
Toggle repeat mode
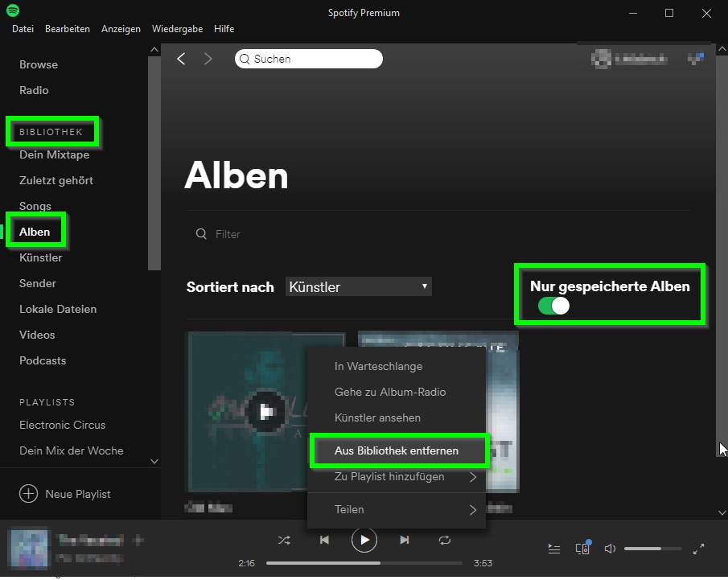click(x=444, y=540)
